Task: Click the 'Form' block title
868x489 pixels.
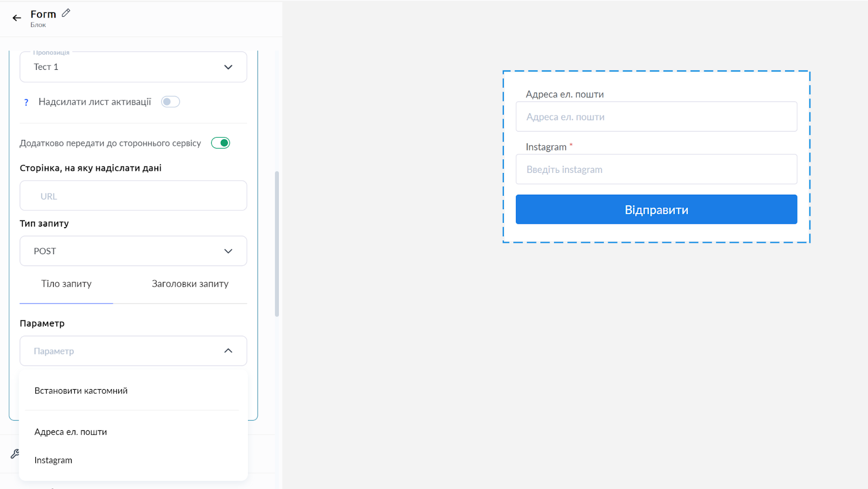Action: point(43,14)
